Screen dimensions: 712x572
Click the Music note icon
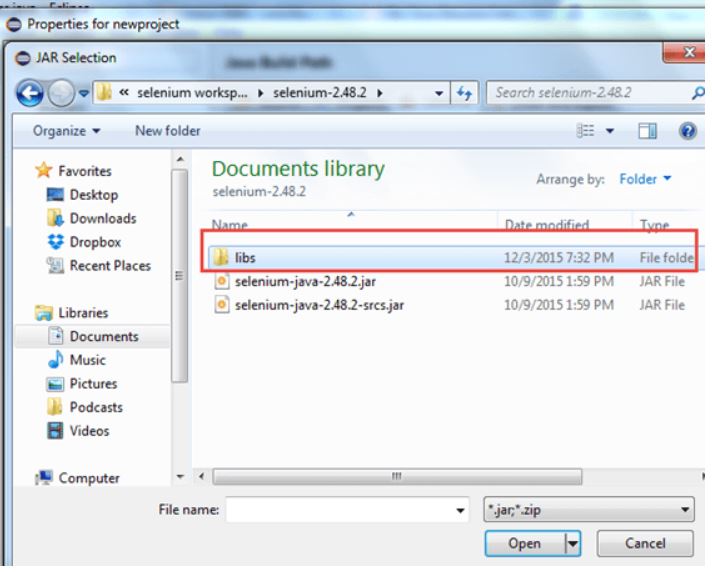point(55,360)
